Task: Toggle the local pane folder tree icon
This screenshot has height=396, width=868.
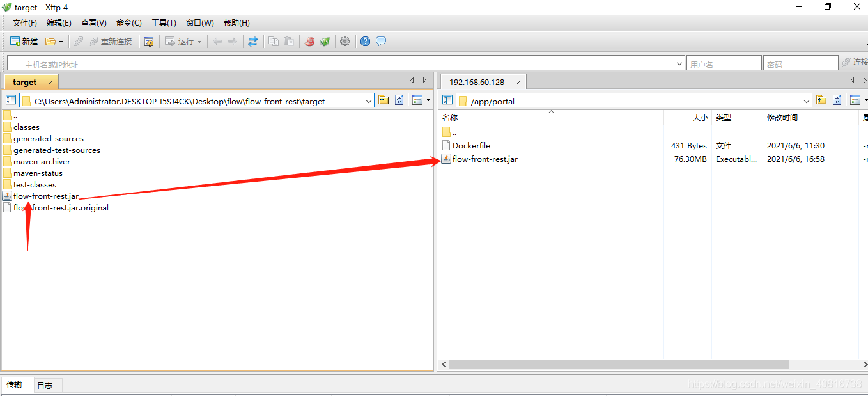Action: pos(11,100)
